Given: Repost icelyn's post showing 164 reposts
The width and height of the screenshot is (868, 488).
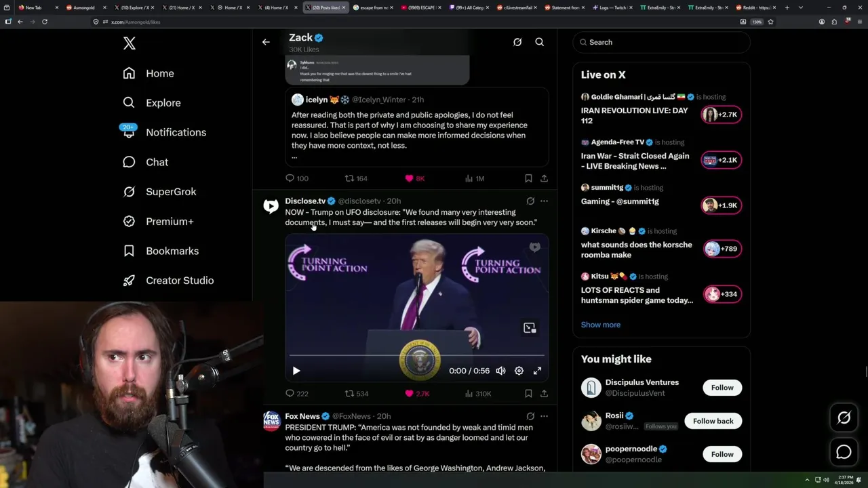Looking at the screenshot, I should (356, 178).
